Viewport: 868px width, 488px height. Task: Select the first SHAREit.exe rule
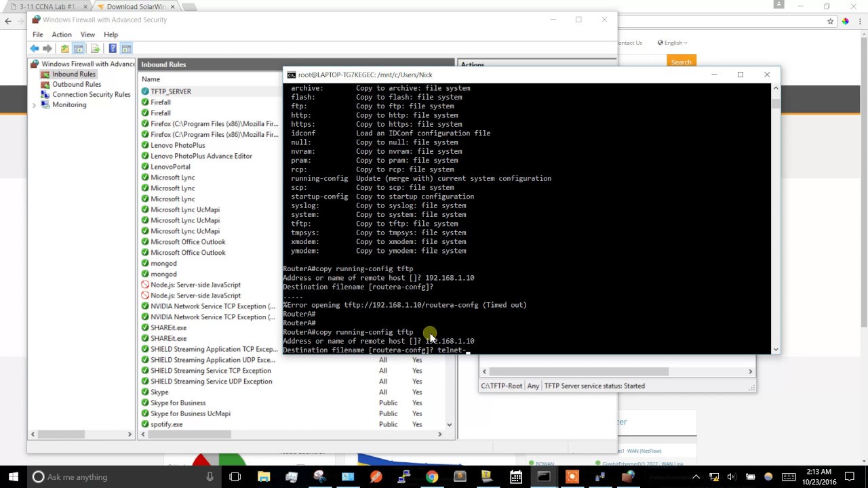point(168,327)
